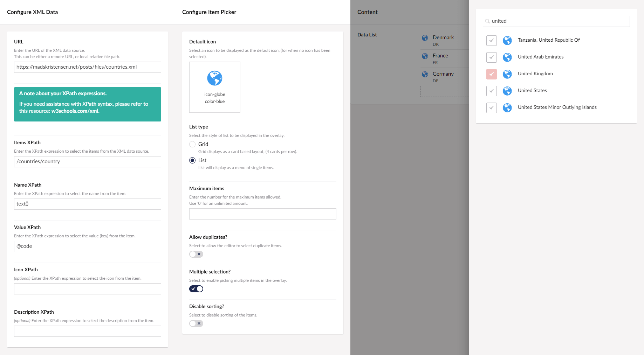
Task: Check the United Arab Emirates checkbox
Action: click(x=492, y=57)
